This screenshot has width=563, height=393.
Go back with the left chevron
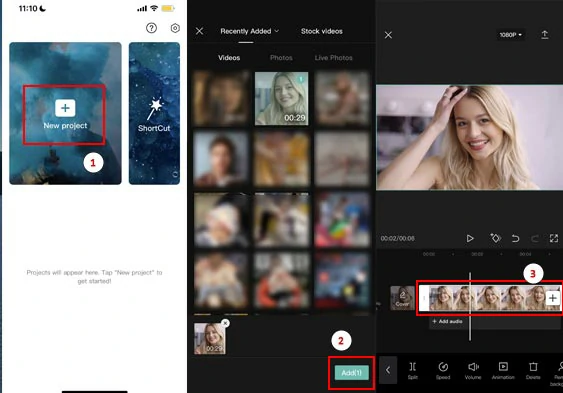(x=388, y=370)
